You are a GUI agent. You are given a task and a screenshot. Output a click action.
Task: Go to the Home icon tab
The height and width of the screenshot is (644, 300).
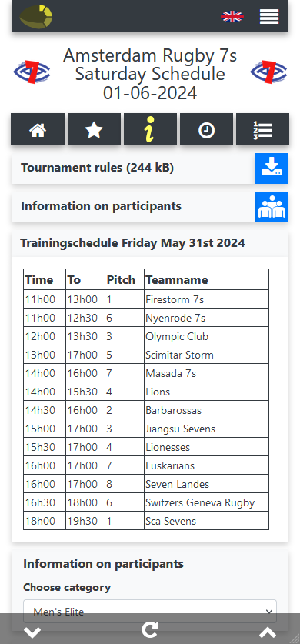point(38,130)
